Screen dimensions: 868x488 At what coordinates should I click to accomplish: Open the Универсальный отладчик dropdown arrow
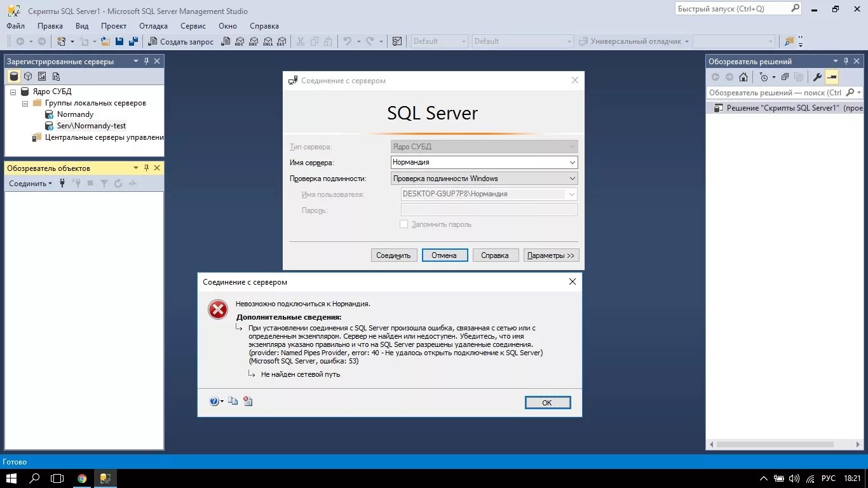tap(687, 41)
